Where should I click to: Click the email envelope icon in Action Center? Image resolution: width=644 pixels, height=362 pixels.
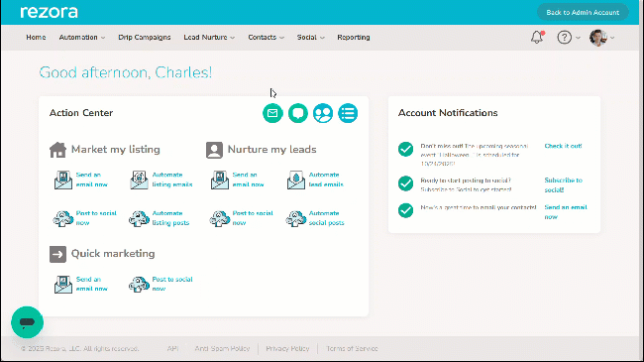(272, 113)
